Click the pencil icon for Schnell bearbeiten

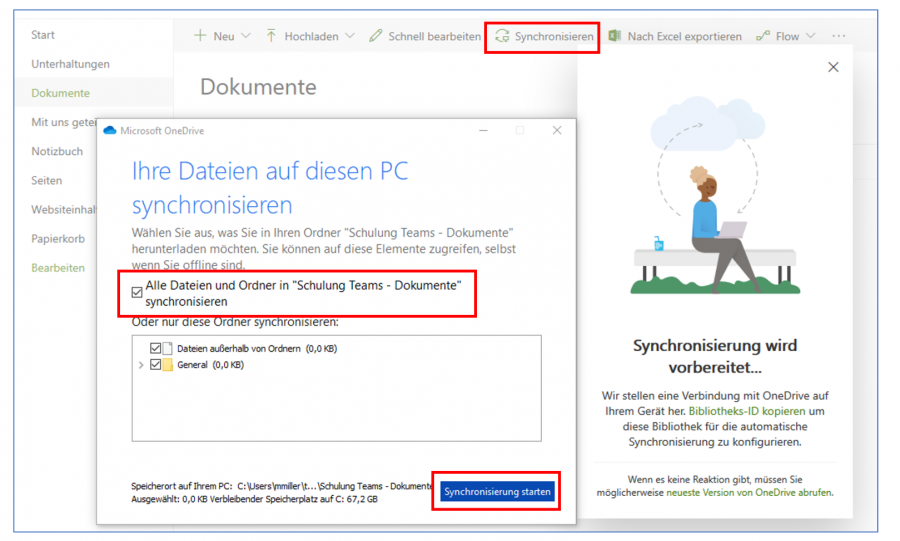(x=375, y=36)
